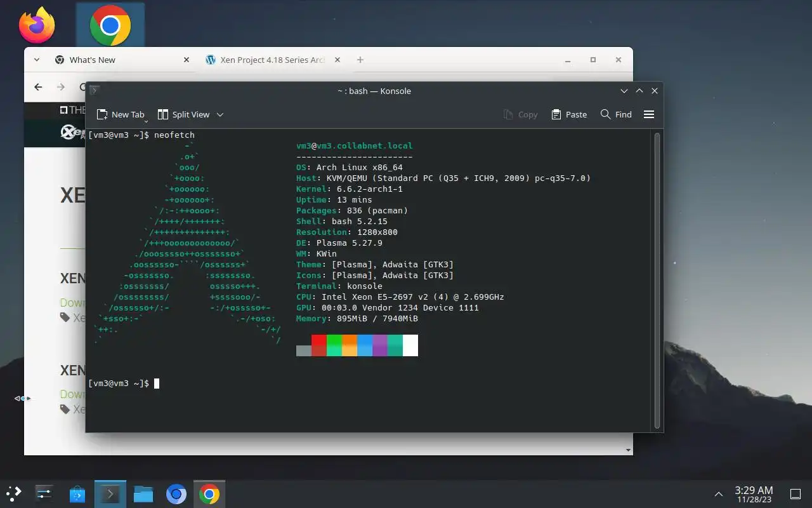Click the bottom shell prompt [vm3@vm3 ~]$
The image size is (812, 508).
(x=119, y=384)
